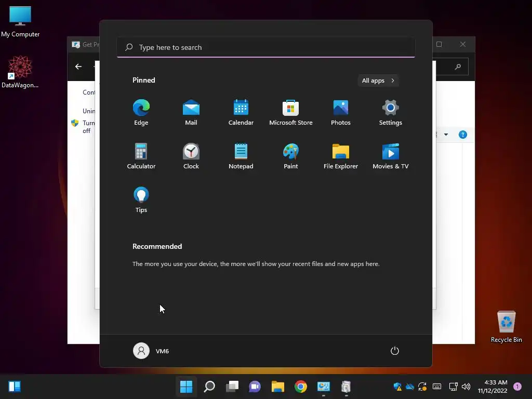Click the All apps button
The image size is (532, 399).
click(x=378, y=81)
